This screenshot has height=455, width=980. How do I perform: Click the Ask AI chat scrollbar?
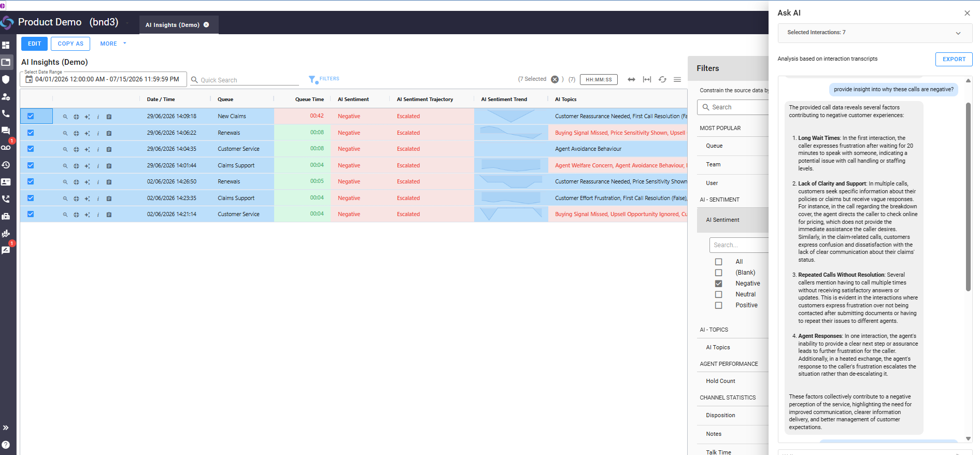[x=968, y=197]
